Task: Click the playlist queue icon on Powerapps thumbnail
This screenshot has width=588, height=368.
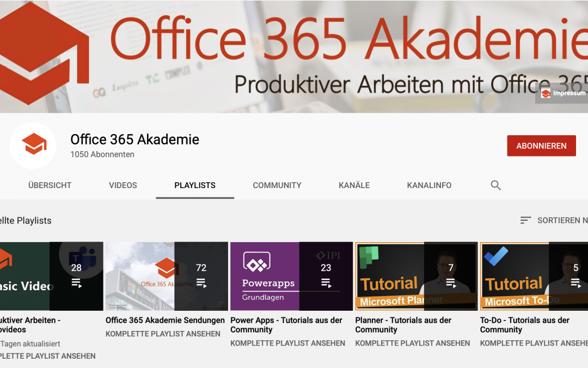Action: point(326,282)
